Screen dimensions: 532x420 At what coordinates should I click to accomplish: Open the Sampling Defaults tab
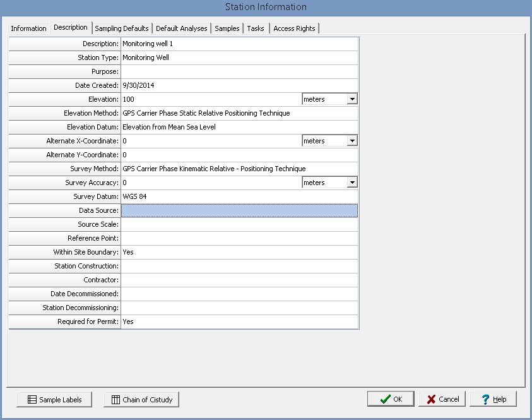122,28
